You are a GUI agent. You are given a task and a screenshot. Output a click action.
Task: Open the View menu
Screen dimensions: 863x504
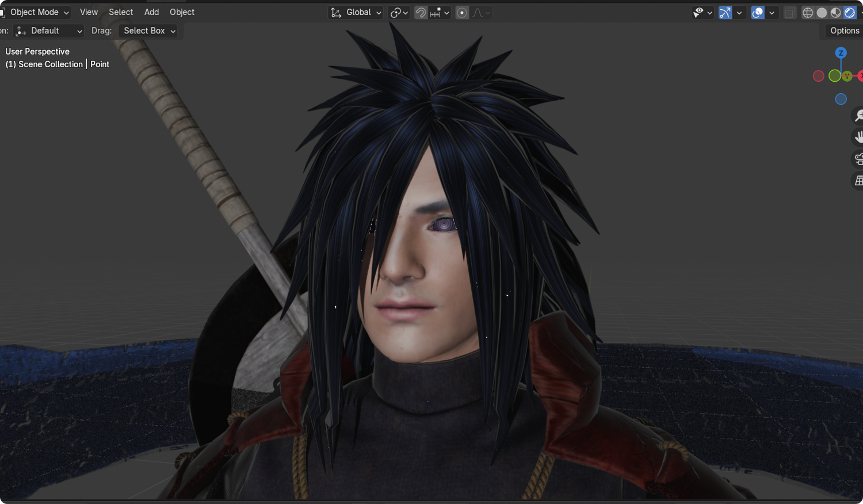(x=89, y=12)
